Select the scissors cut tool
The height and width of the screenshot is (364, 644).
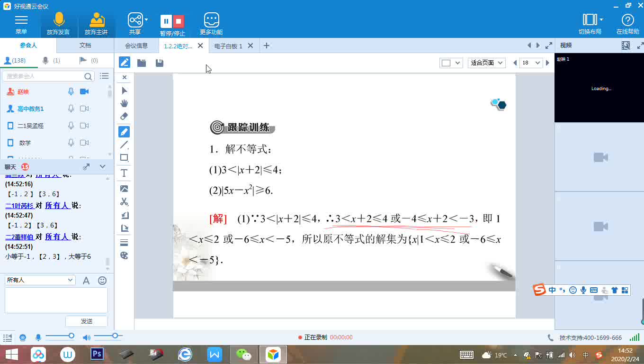124,200
